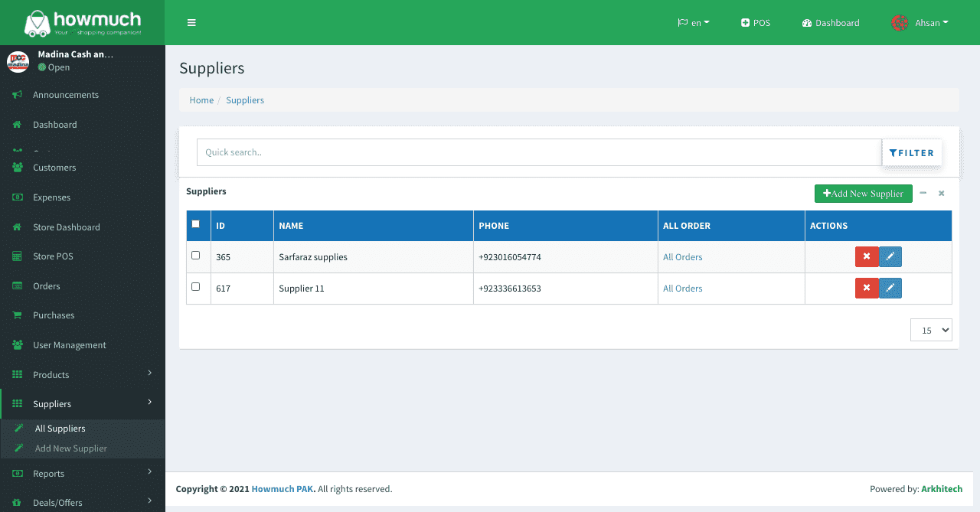980x512 pixels.
Task: Expand the Deals/Offers submenu chevron
Action: pyautogui.click(x=150, y=501)
